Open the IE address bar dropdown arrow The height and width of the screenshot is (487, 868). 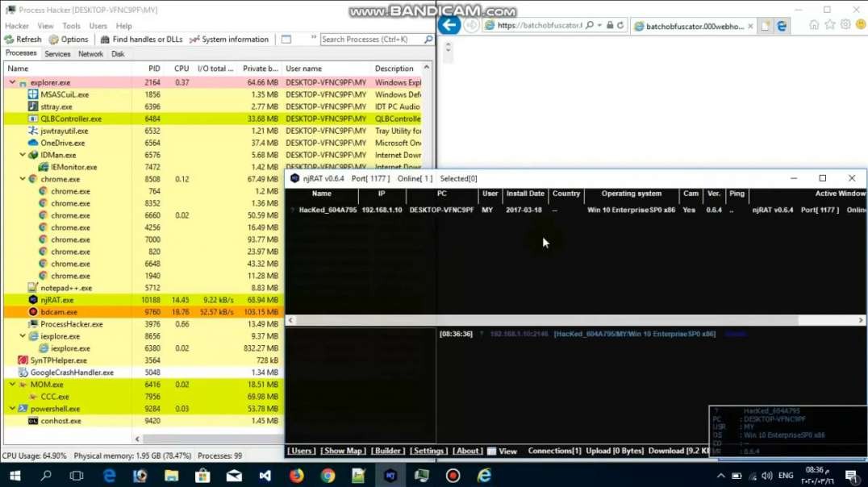pos(599,26)
